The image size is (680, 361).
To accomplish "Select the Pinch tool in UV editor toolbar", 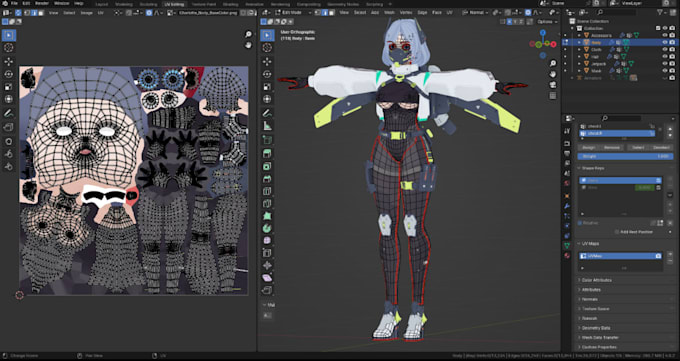I will click(9, 166).
